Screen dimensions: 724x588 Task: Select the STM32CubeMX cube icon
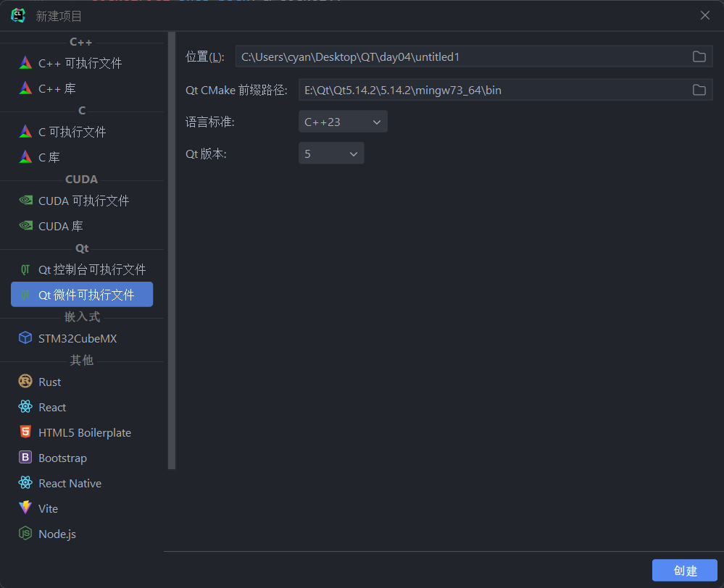[25, 338]
